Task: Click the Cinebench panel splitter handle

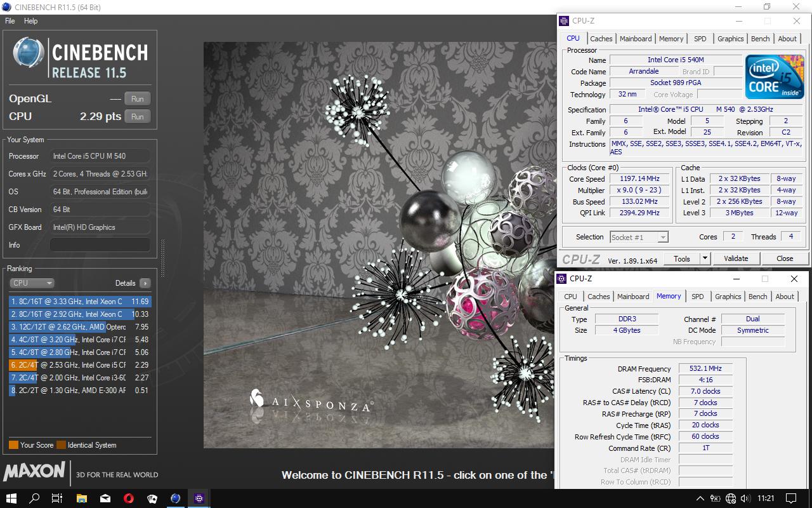Action: point(162,258)
